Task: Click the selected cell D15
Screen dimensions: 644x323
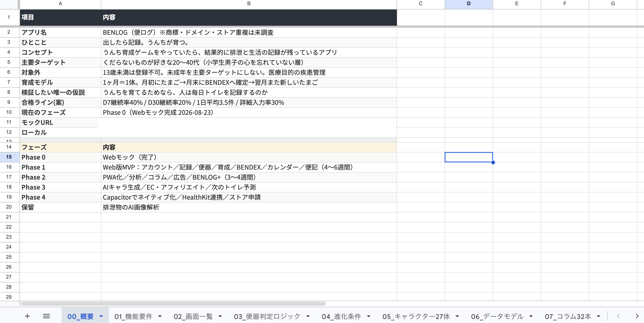Action: pyautogui.click(x=469, y=157)
